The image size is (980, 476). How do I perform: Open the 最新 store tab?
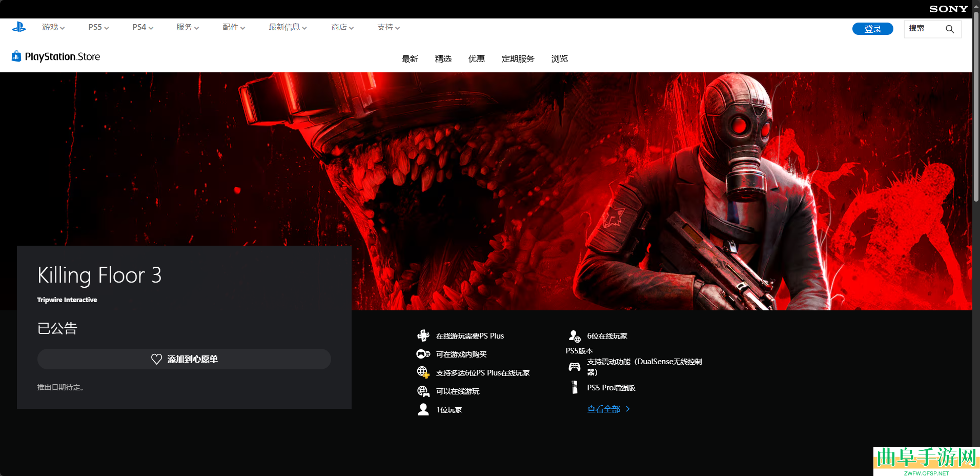click(410, 59)
